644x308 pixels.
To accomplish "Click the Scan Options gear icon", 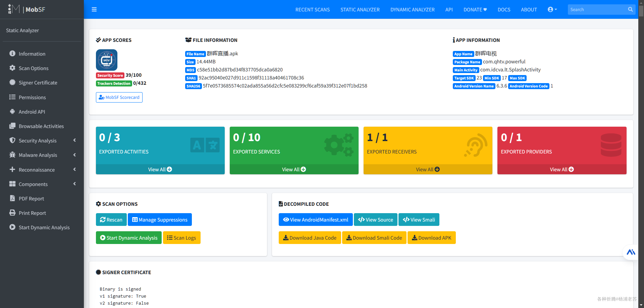I will [x=12, y=68].
